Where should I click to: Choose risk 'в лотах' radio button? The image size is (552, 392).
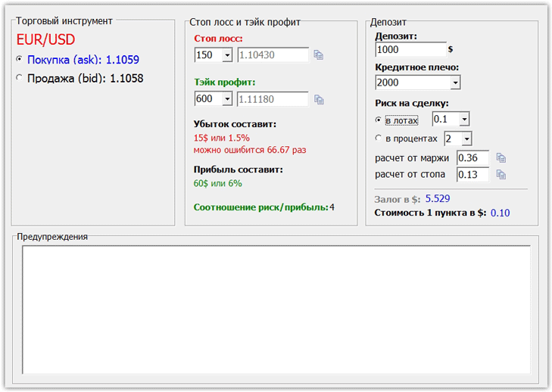coord(379,120)
